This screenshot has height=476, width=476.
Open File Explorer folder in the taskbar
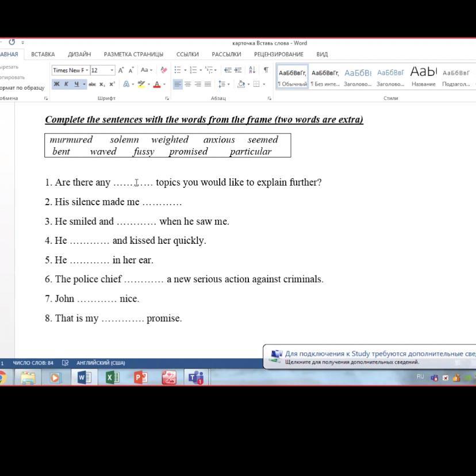tap(28, 378)
